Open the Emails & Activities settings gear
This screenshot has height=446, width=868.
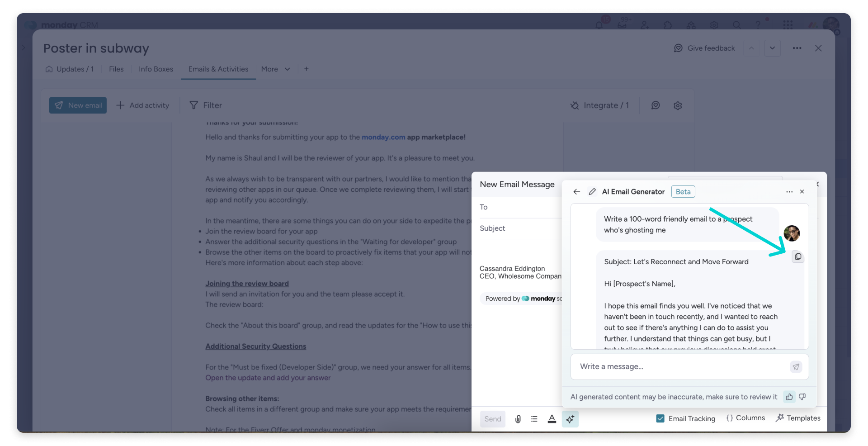[x=678, y=105]
